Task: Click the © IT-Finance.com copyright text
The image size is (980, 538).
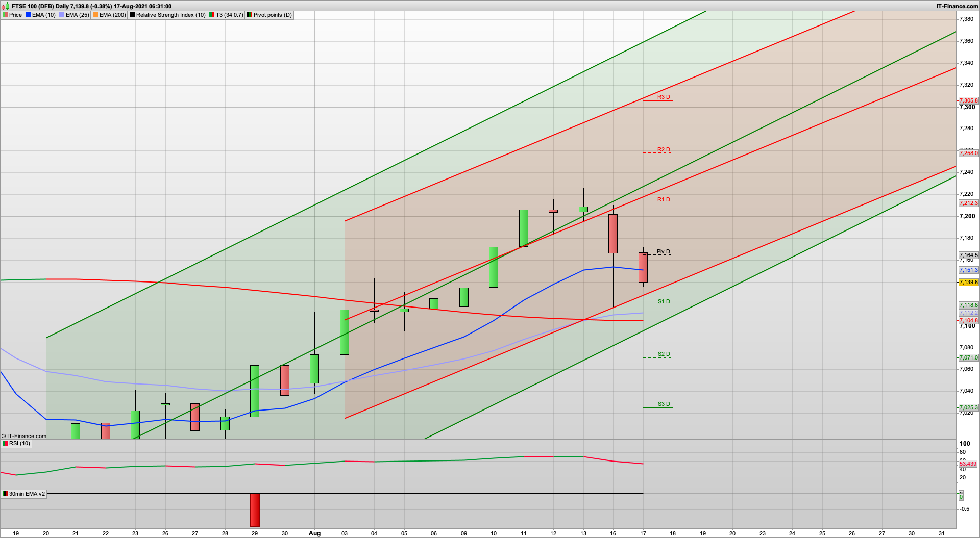Action: pos(24,436)
